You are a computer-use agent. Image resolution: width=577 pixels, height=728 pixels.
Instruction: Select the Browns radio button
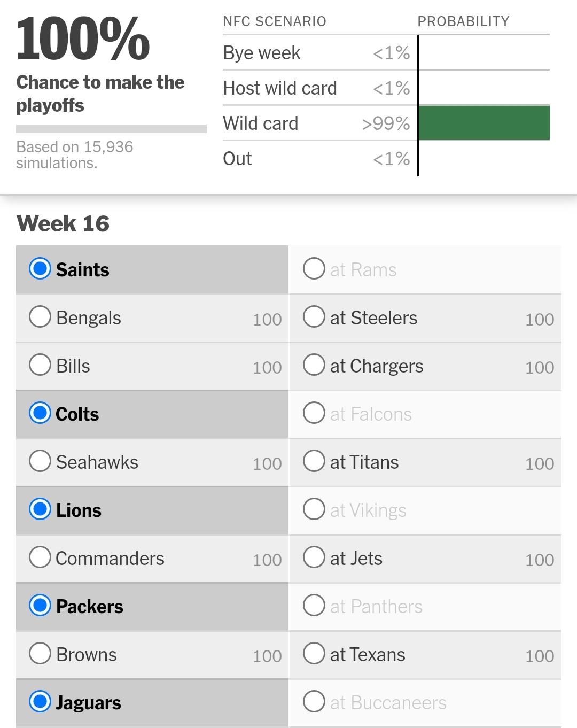[x=40, y=654]
